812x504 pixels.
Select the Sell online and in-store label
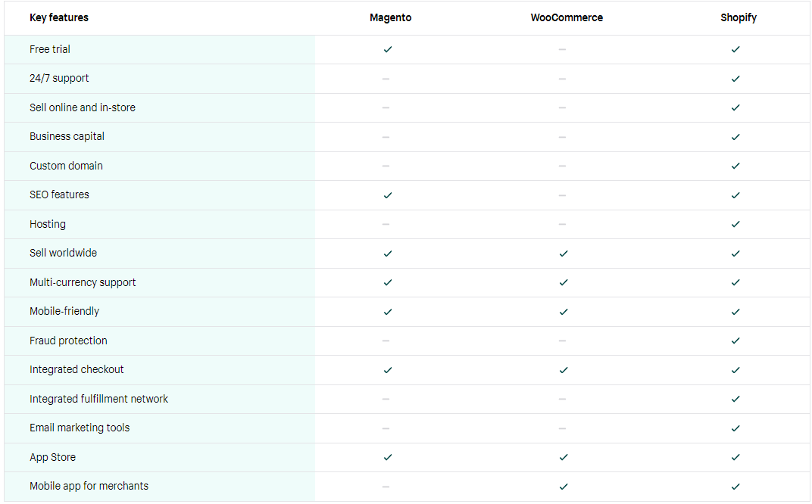click(83, 107)
